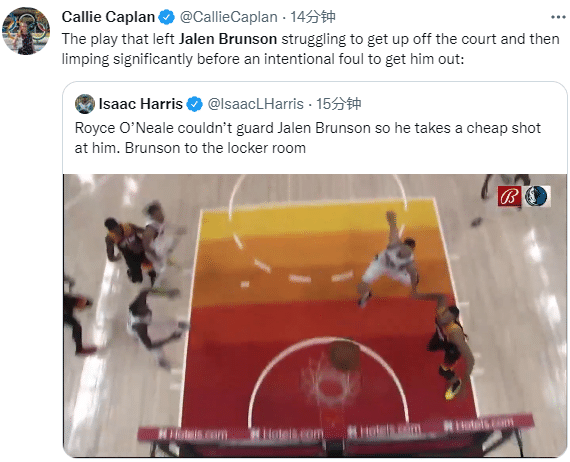Click the Dallas Mavericks logo in video

(537, 196)
